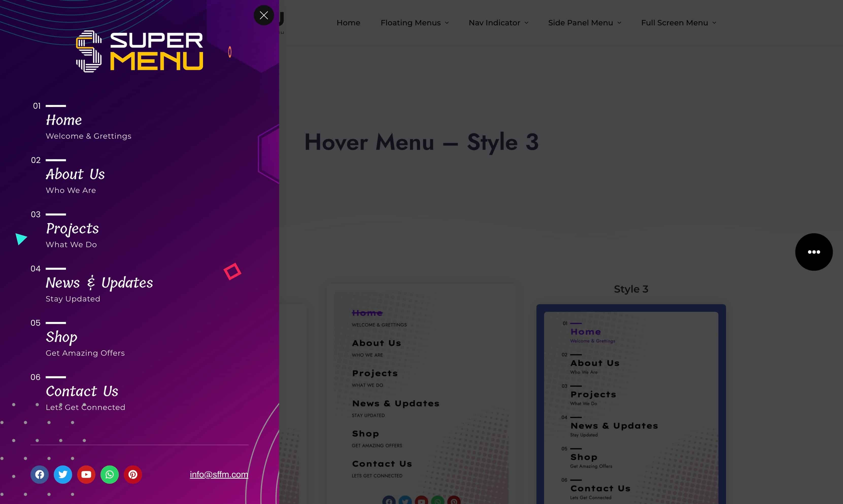Open the info@sffm.com email link
Image resolution: width=843 pixels, height=504 pixels.
[219, 474]
